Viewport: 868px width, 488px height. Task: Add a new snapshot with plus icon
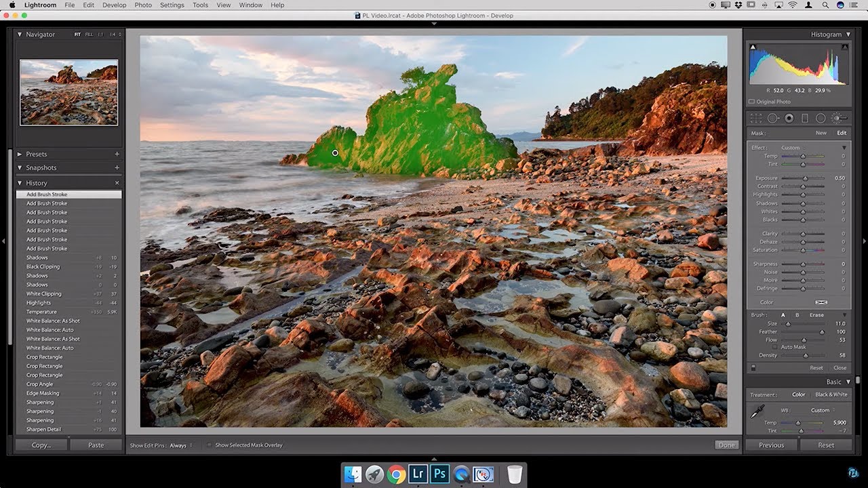117,167
